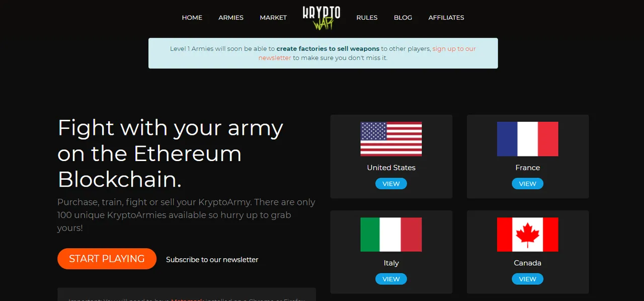This screenshot has height=301, width=644.
Task: Select the United States flag image
Action: click(x=391, y=139)
